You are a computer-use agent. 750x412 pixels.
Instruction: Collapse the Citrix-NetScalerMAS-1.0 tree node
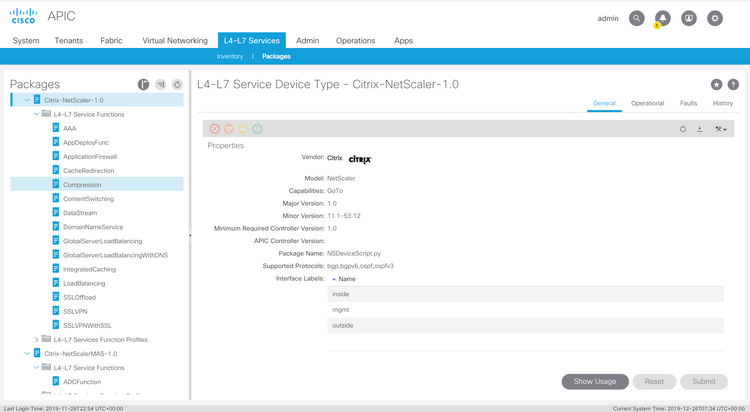coord(27,353)
